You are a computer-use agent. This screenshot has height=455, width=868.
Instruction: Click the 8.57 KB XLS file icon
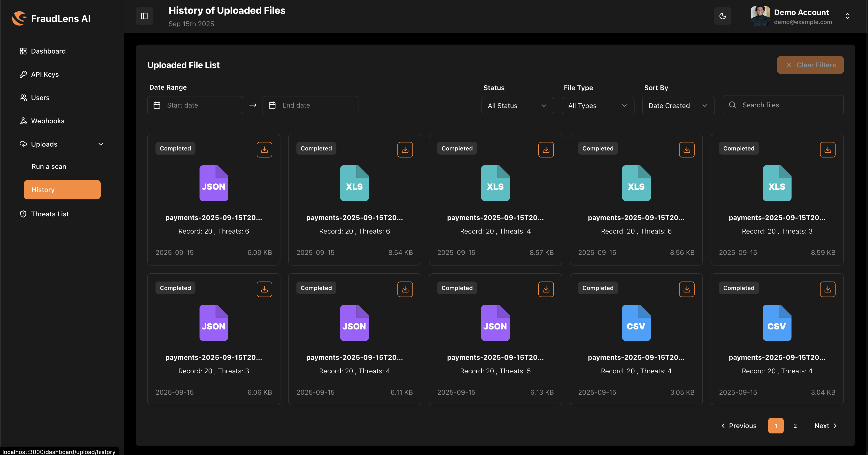[495, 183]
